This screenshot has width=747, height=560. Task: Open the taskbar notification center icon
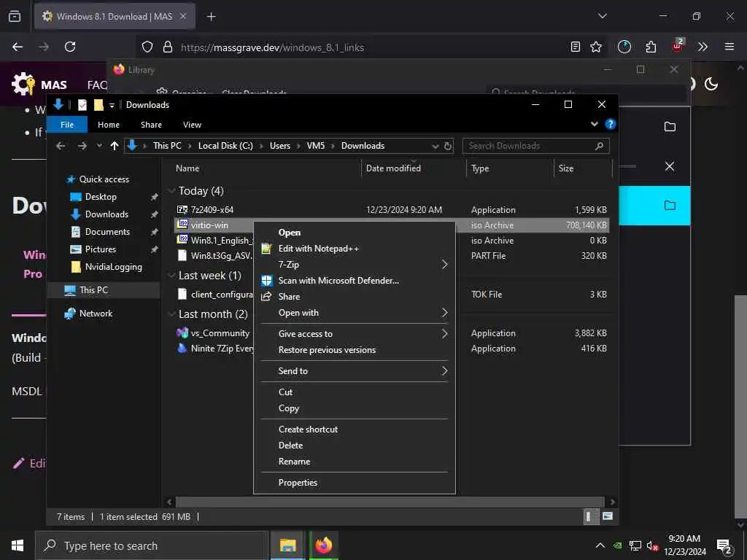tap(724, 547)
